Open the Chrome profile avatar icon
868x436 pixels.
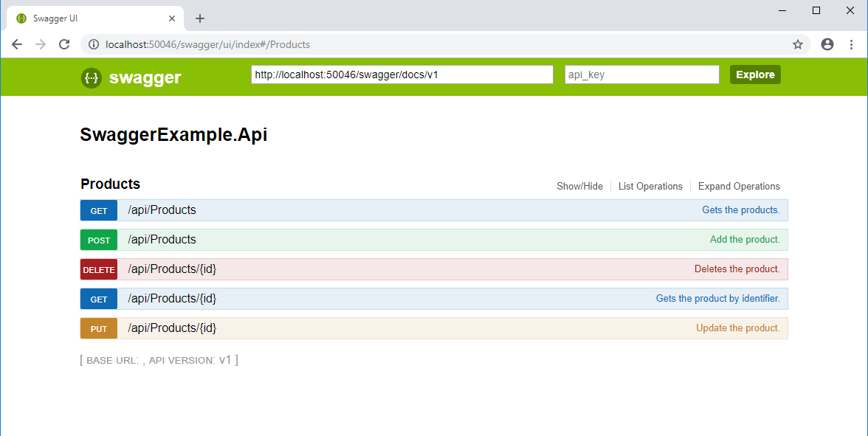(x=827, y=44)
